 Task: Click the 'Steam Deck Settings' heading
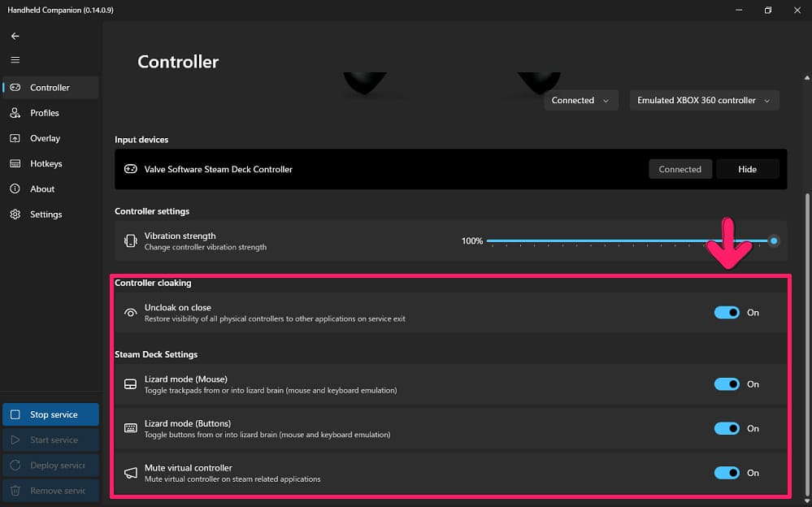(x=156, y=354)
